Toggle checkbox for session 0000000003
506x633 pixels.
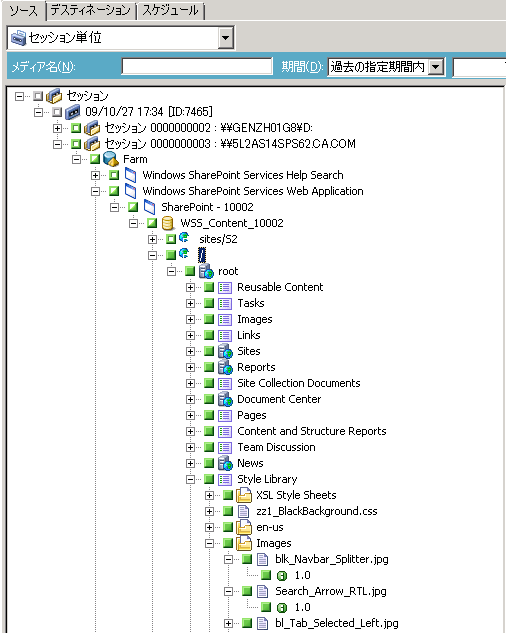coord(76,144)
